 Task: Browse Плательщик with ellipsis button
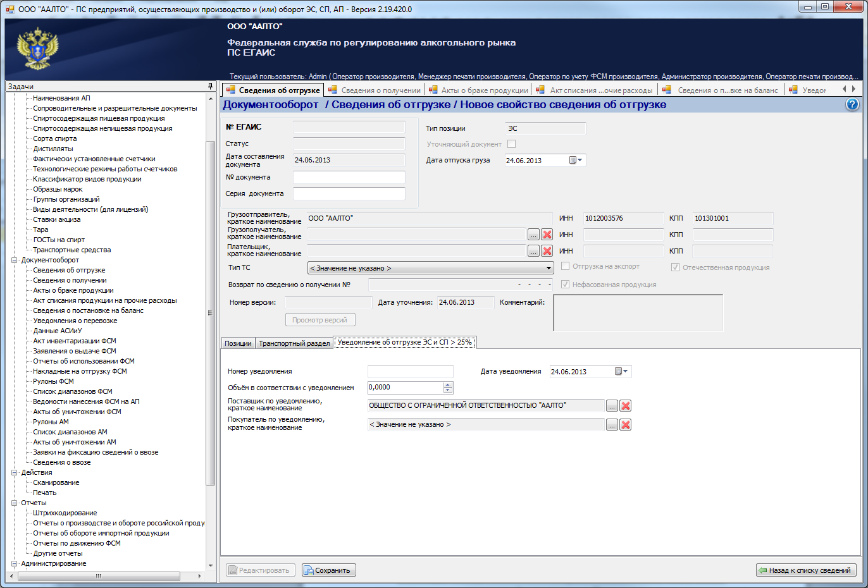click(534, 251)
